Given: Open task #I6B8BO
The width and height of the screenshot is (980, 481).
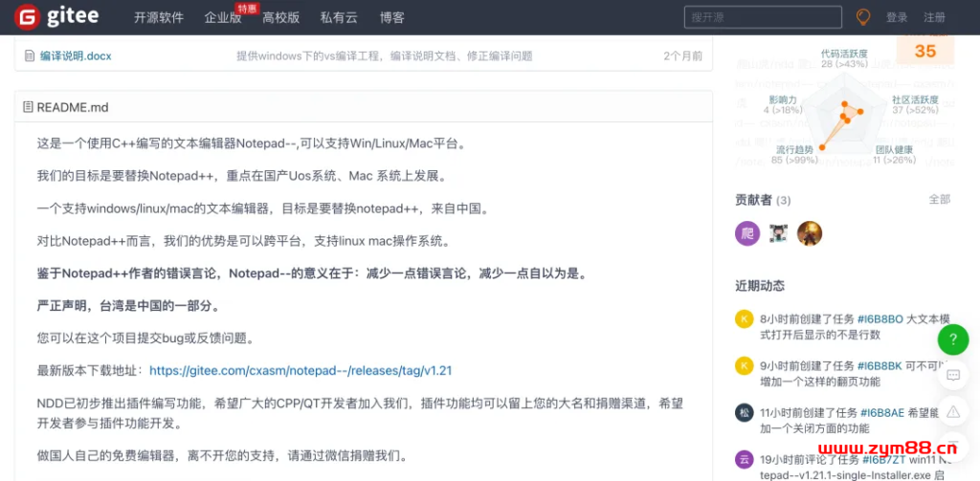Looking at the screenshot, I should (x=880, y=319).
